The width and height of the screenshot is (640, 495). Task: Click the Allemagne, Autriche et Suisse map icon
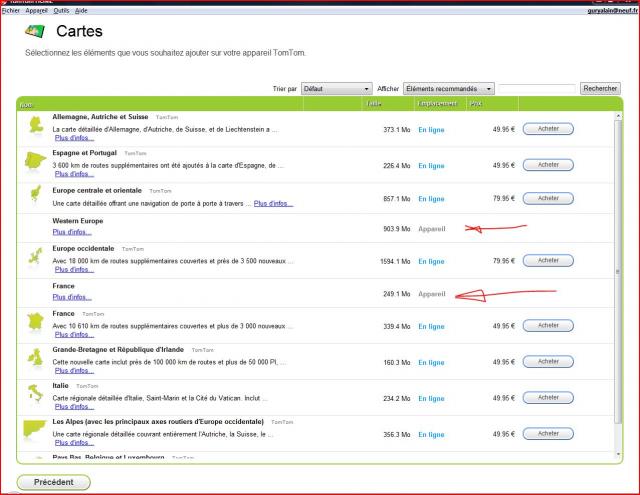point(36,125)
